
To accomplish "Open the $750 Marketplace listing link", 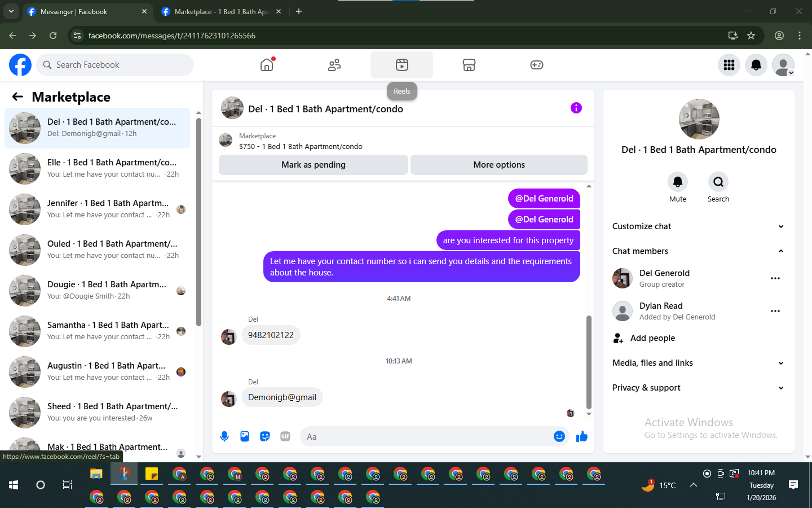I will 301,147.
